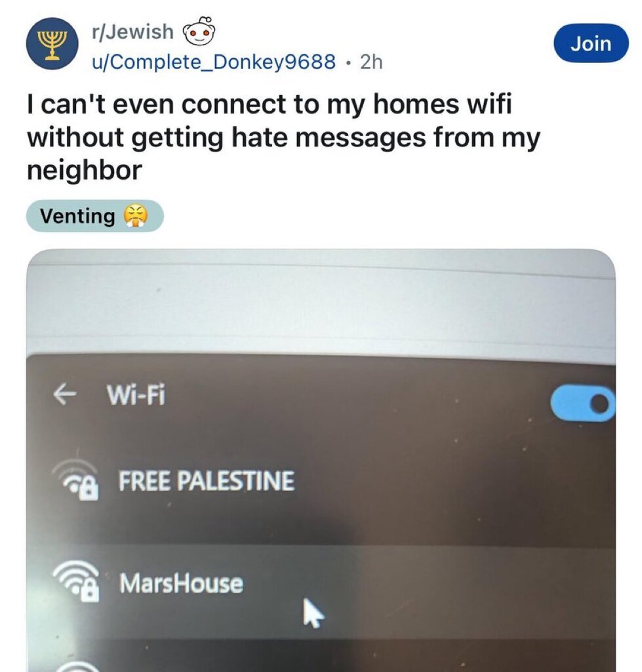Open the r/Jewish menorah avatar
Image resolution: width=642 pixels, height=672 pixels.
(x=52, y=44)
